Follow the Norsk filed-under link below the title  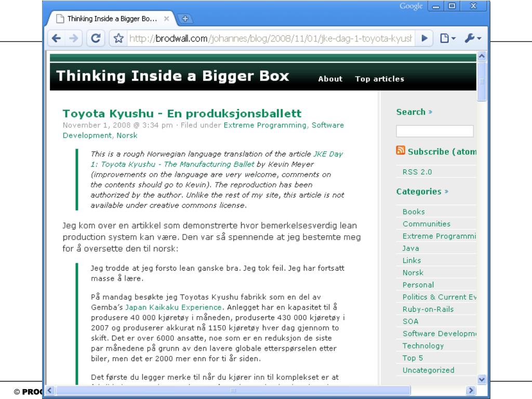(x=127, y=136)
